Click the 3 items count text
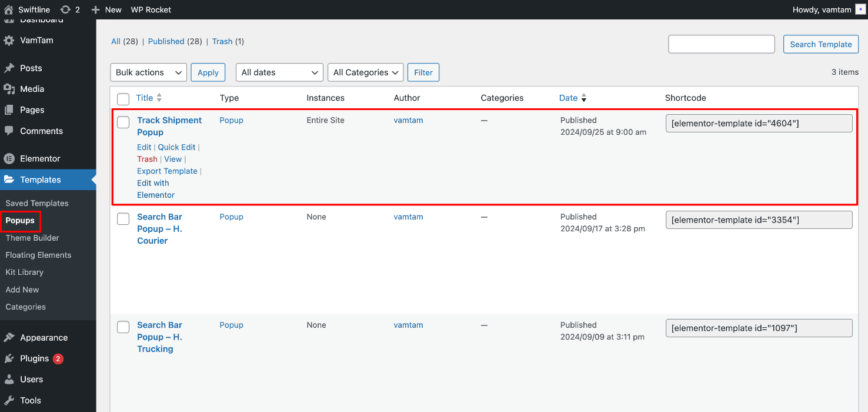The image size is (868, 412). pos(845,72)
